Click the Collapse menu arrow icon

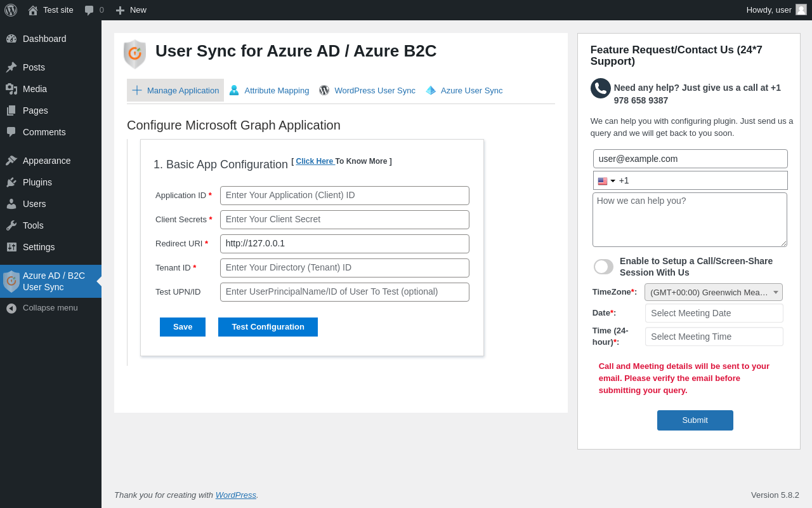tap(11, 308)
